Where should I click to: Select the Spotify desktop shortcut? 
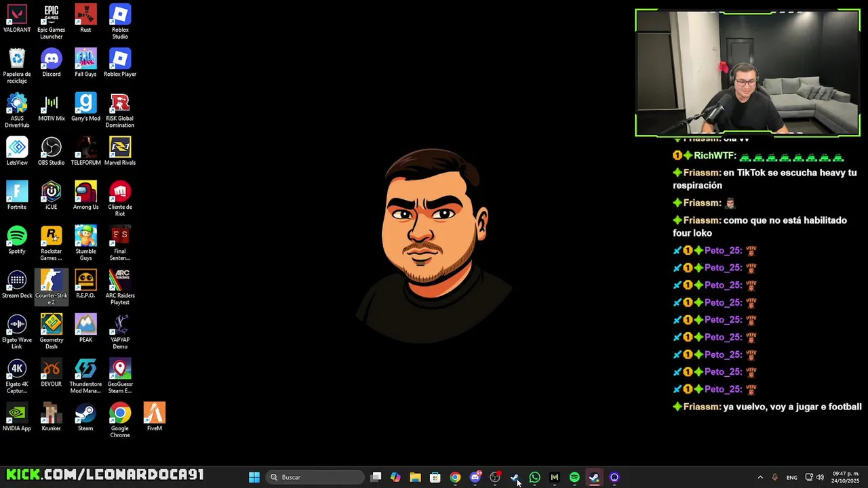[x=17, y=241]
